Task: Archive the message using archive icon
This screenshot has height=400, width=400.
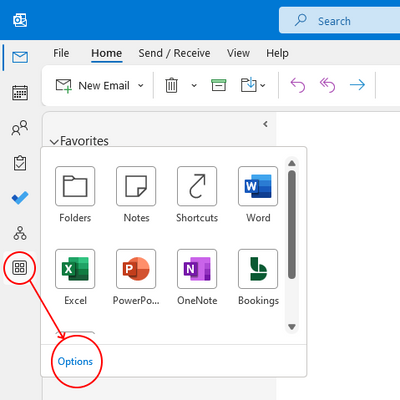Action: point(219,85)
